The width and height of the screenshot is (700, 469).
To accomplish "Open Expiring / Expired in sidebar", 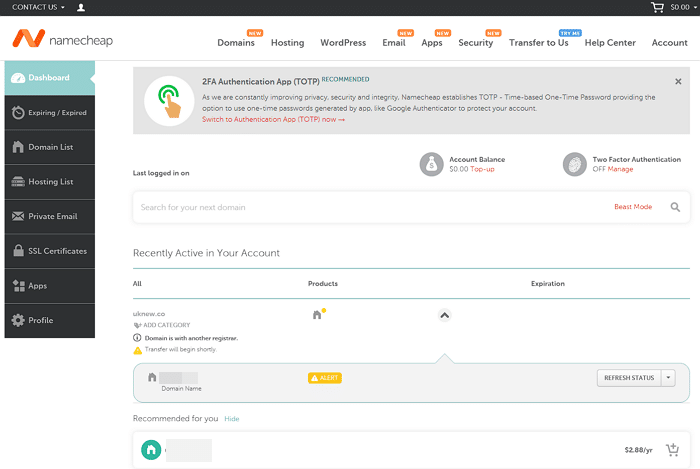I will 50,112.
